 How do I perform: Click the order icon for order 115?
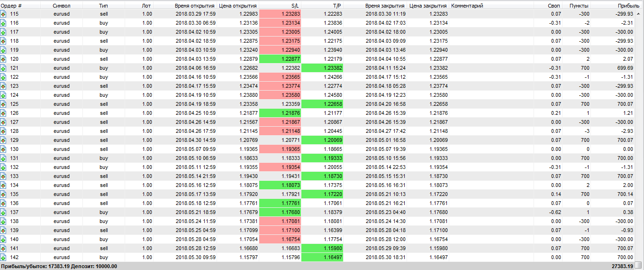pos(3,14)
